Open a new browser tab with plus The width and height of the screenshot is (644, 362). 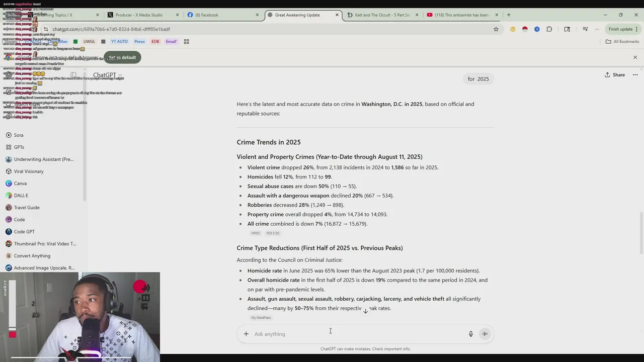click(509, 15)
